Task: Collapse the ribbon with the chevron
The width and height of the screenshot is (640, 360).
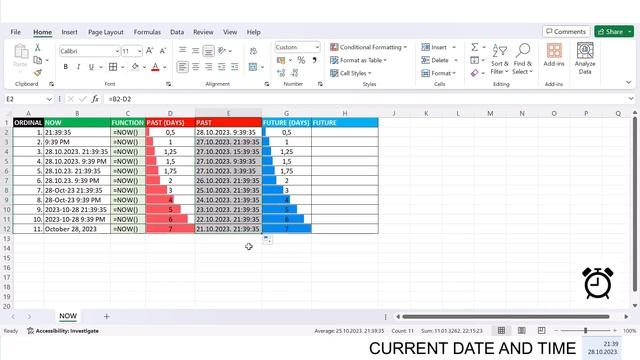Action: [x=629, y=82]
